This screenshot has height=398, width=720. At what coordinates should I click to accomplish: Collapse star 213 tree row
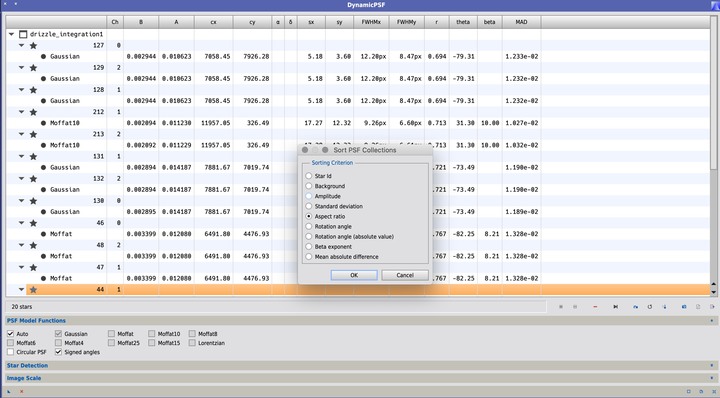click(22, 134)
